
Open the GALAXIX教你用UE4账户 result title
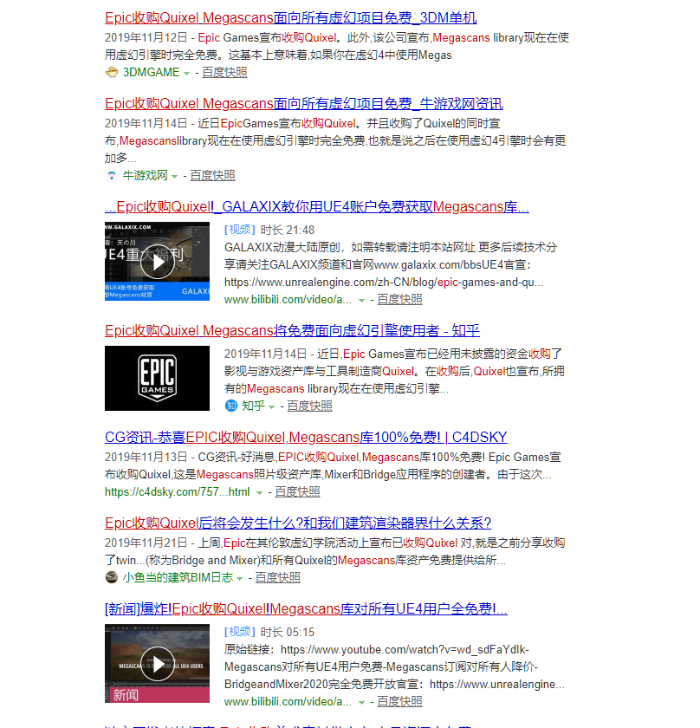tap(317, 206)
